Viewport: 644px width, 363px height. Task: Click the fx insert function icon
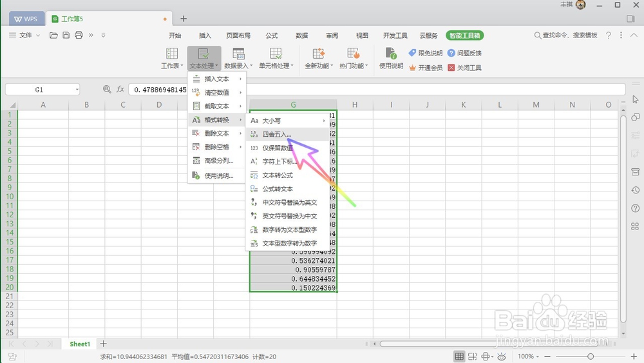pos(120,89)
